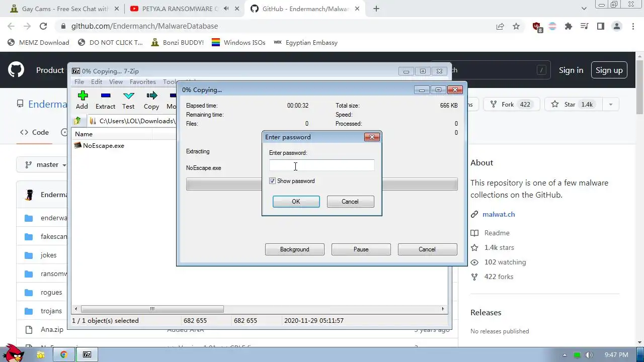The image size is (644, 362).
Task: Open the volume control in system tray
Action: click(x=589, y=355)
